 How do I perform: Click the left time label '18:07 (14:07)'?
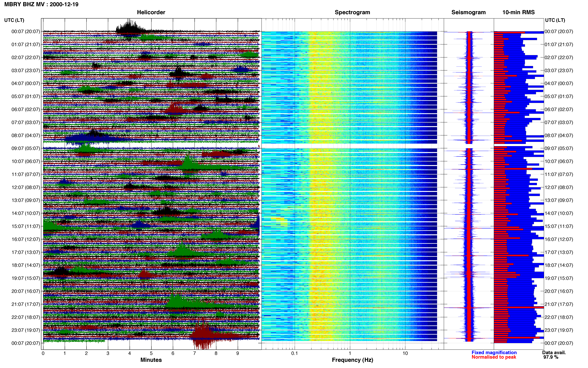[26, 265]
